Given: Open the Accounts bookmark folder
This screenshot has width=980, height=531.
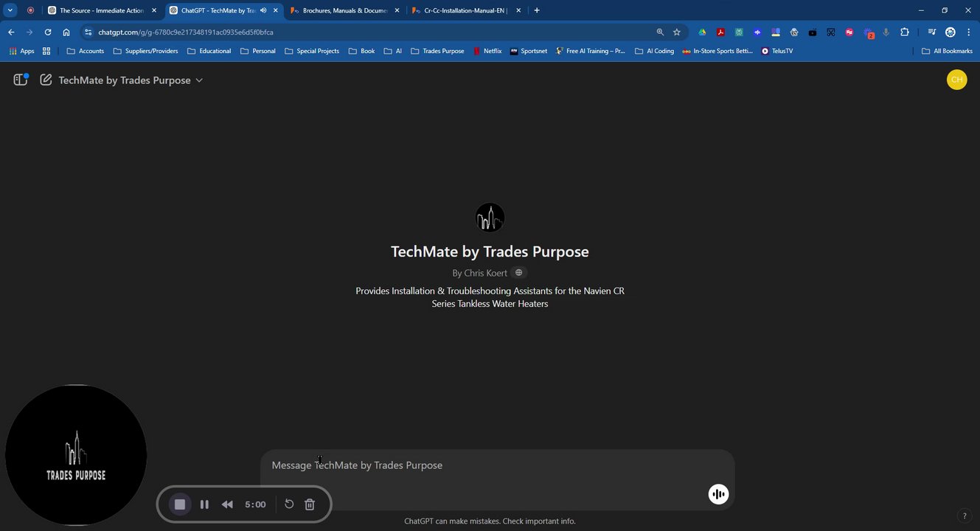Looking at the screenshot, I should (85, 51).
